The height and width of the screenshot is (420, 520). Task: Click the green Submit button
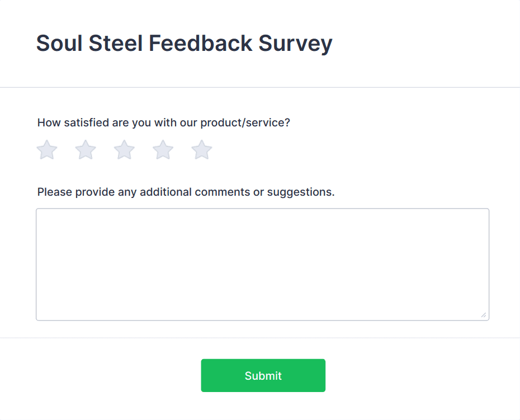pyautogui.click(x=263, y=375)
